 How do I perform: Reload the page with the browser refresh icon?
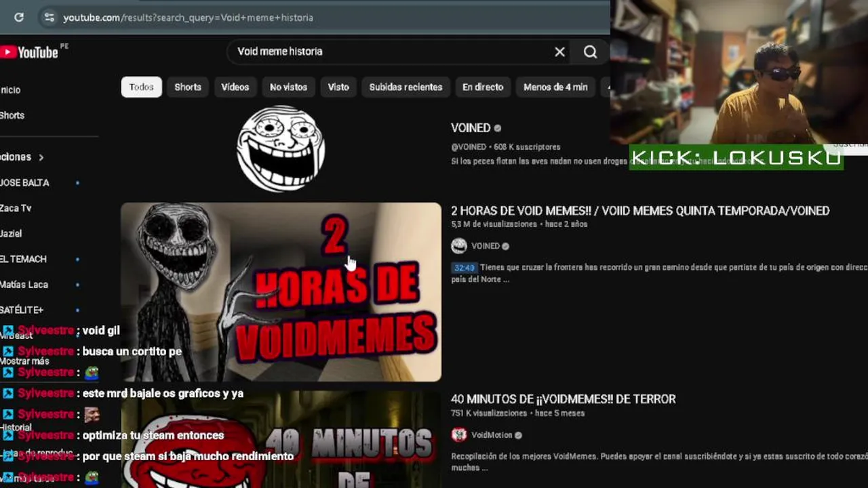coord(19,18)
